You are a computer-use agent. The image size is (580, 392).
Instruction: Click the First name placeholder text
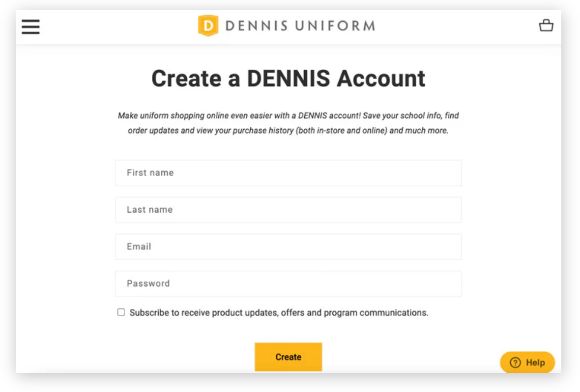click(150, 173)
